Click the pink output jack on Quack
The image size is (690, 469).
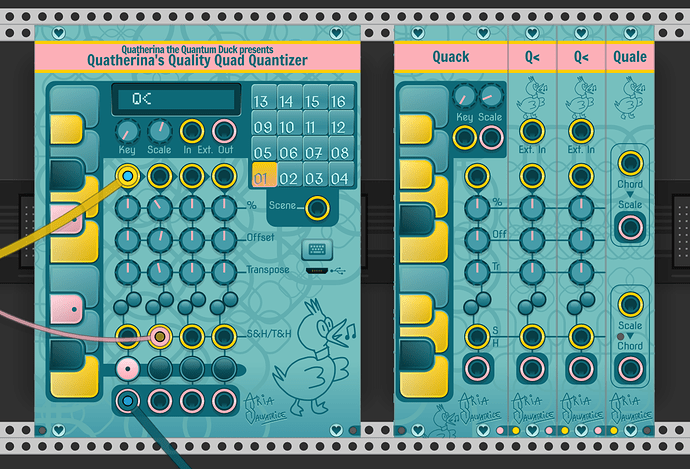pos(477,369)
